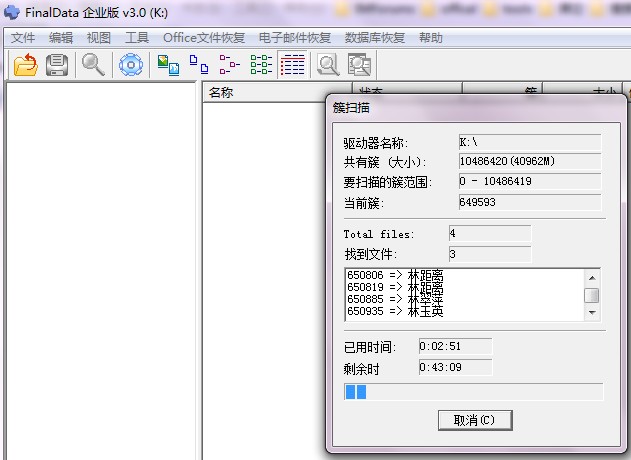631x460 pixels.
Task: Click the blue gear recovery icon
Action: (x=131, y=64)
